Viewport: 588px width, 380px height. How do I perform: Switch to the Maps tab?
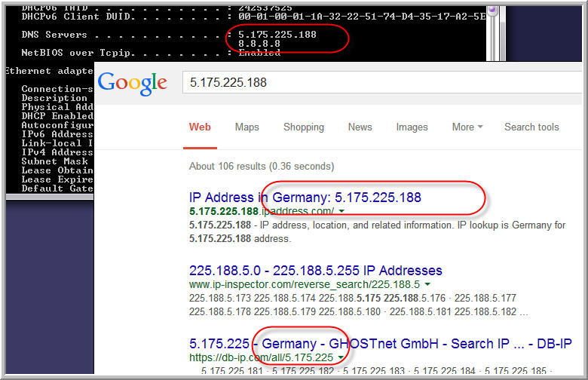pos(247,127)
